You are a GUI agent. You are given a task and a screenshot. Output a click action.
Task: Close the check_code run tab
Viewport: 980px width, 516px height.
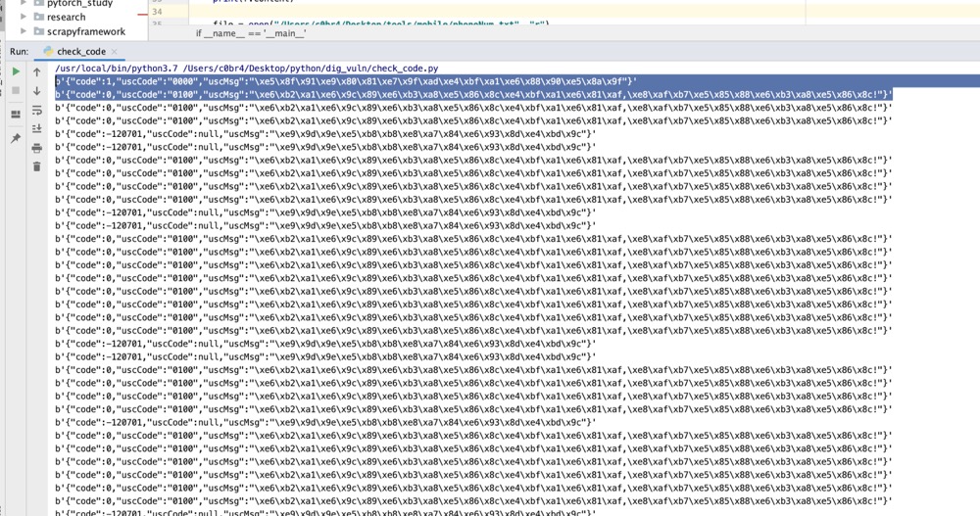[x=114, y=51]
